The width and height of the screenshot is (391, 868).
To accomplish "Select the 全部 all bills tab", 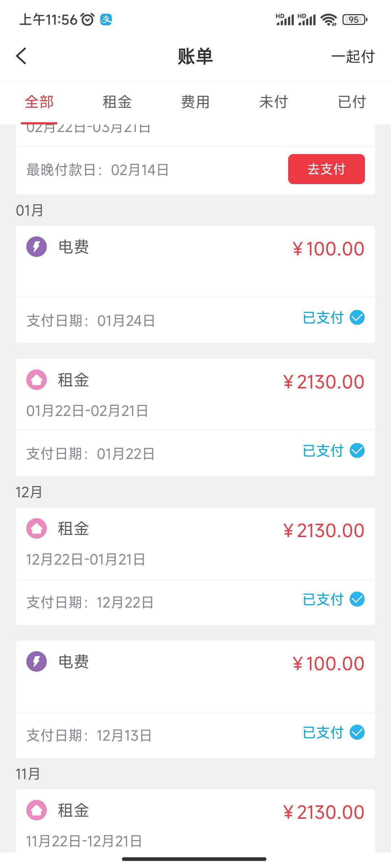I will [39, 102].
